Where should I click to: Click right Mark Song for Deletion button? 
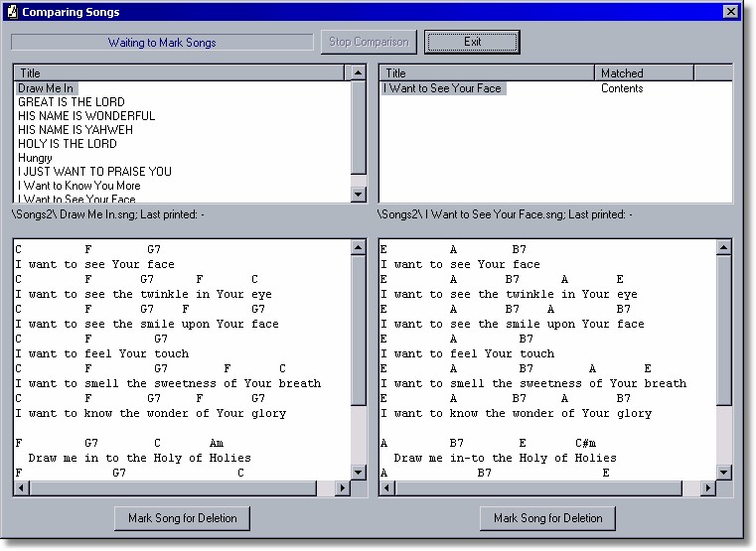(547, 518)
